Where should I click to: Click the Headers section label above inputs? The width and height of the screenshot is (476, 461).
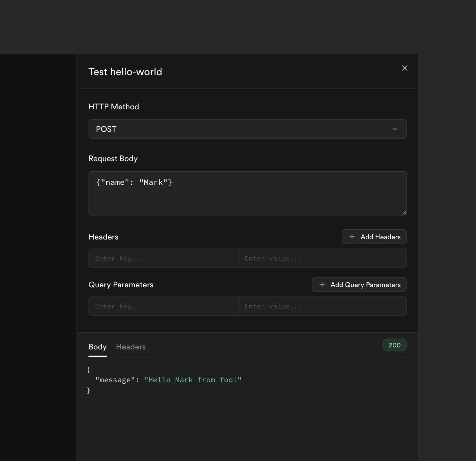[103, 237]
